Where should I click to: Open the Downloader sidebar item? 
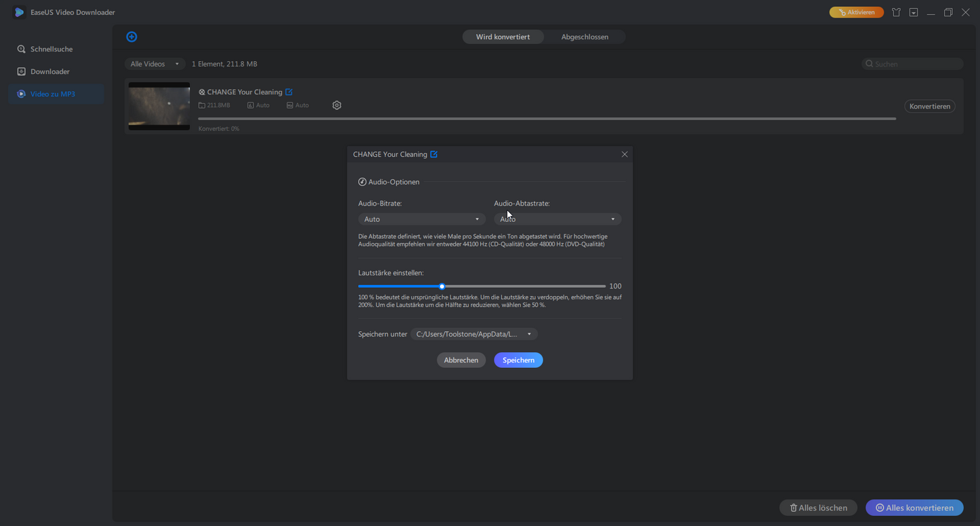[50, 71]
